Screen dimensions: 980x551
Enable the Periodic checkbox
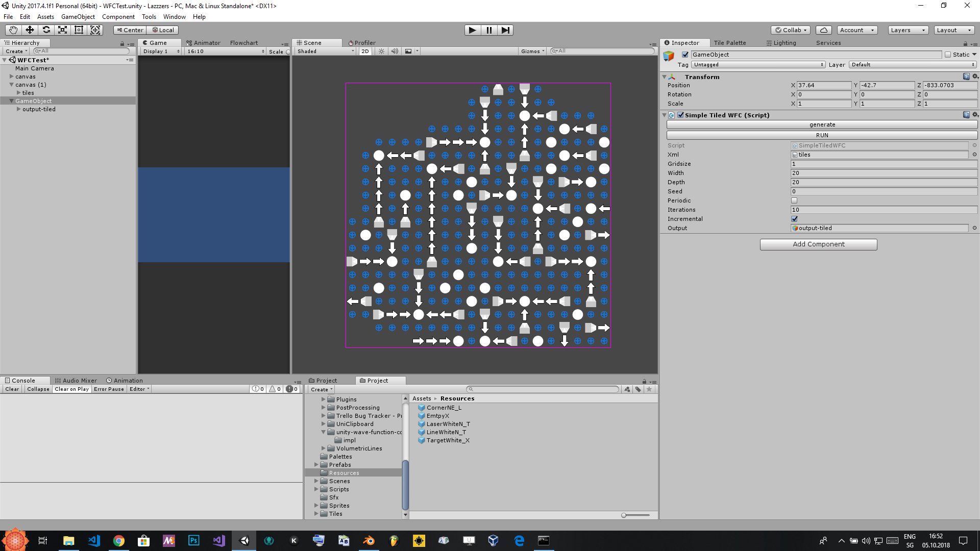click(x=794, y=201)
